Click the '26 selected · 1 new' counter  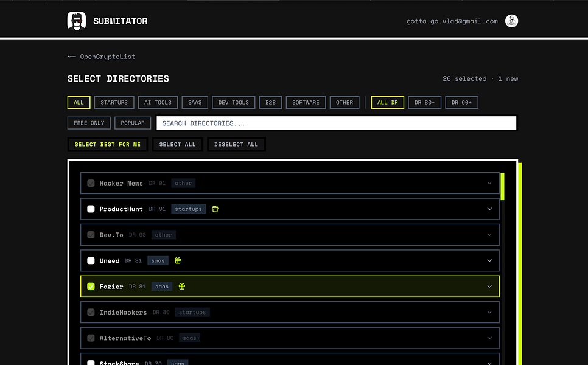click(480, 78)
